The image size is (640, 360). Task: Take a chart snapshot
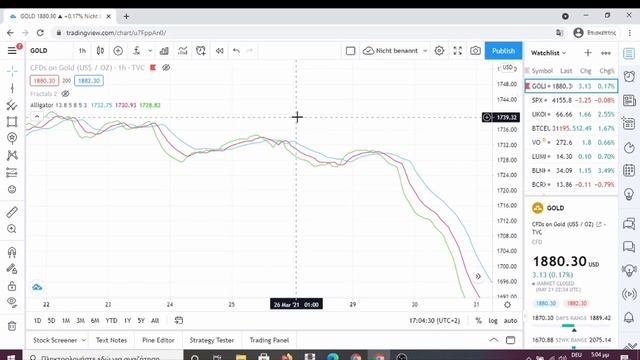point(475,51)
